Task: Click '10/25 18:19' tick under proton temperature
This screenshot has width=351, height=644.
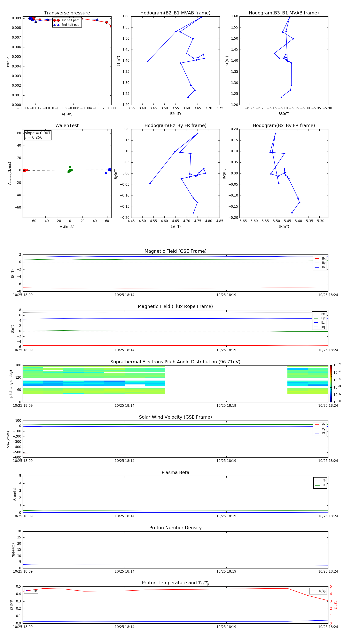Action: pyautogui.click(x=226, y=627)
